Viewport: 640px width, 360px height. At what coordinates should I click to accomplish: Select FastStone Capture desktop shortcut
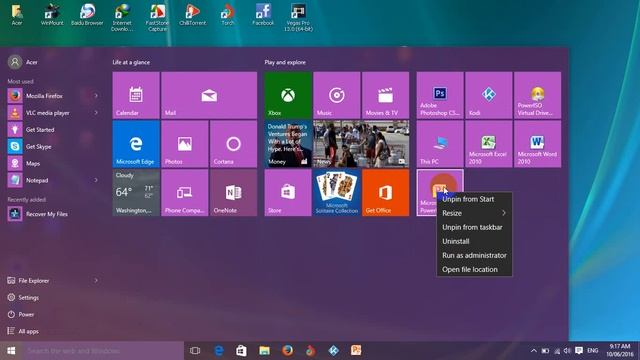tap(157, 18)
